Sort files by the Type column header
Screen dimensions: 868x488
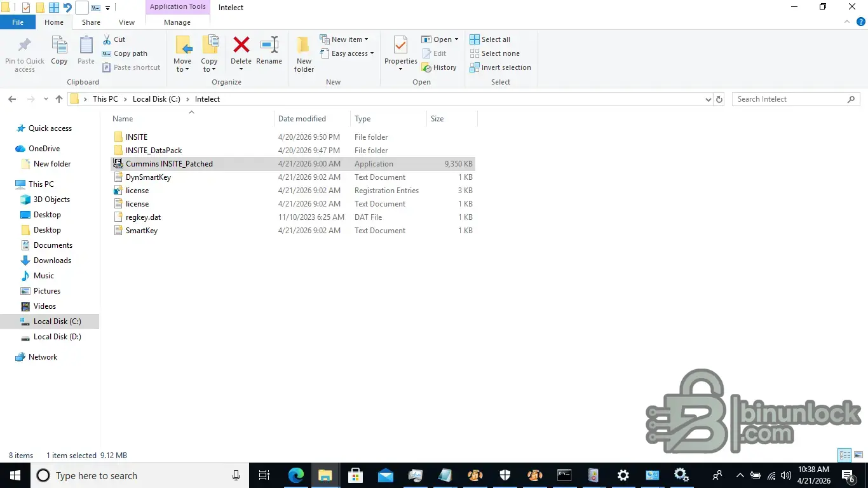point(388,119)
